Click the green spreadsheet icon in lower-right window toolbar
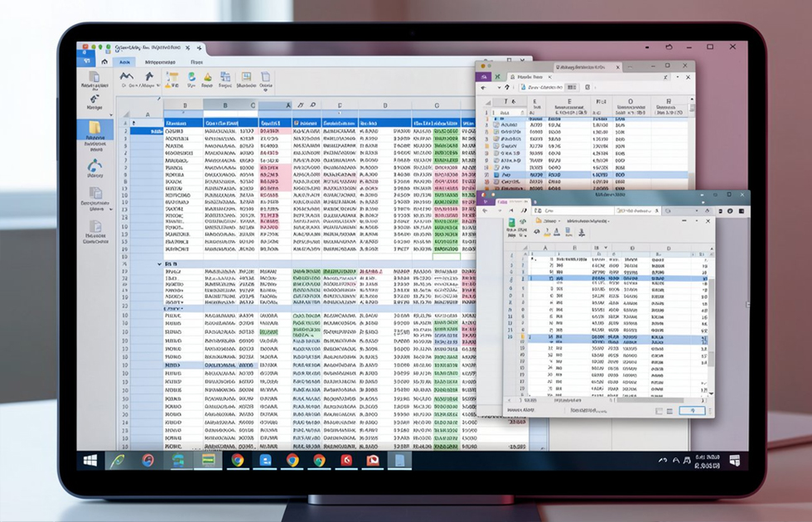 [512, 222]
